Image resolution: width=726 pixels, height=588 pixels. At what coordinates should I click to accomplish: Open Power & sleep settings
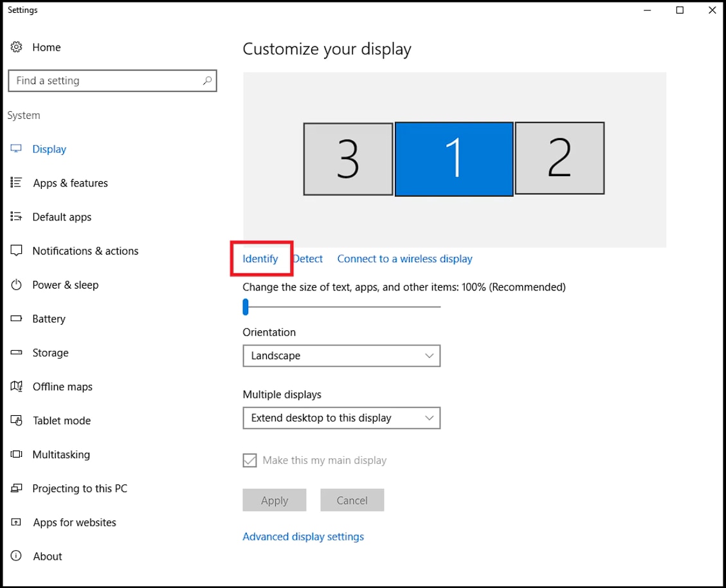[x=66, y=285]
